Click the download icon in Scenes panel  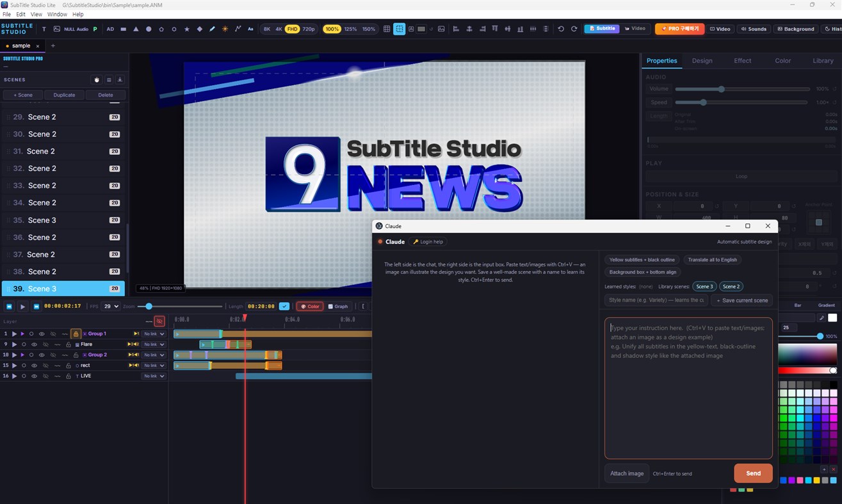tap(120, 79)
